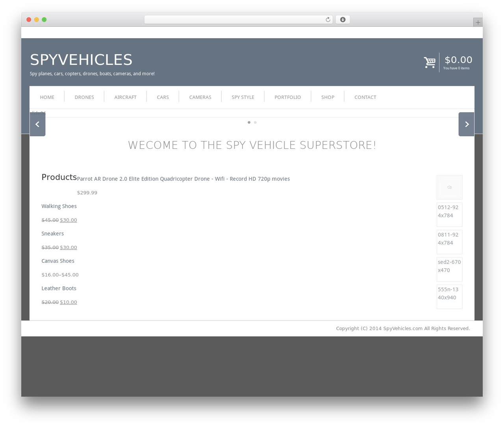This screenshot has height=427, width=504.
Task: Open the SPY STYLE menu item
Action: [x=243, y=97]
